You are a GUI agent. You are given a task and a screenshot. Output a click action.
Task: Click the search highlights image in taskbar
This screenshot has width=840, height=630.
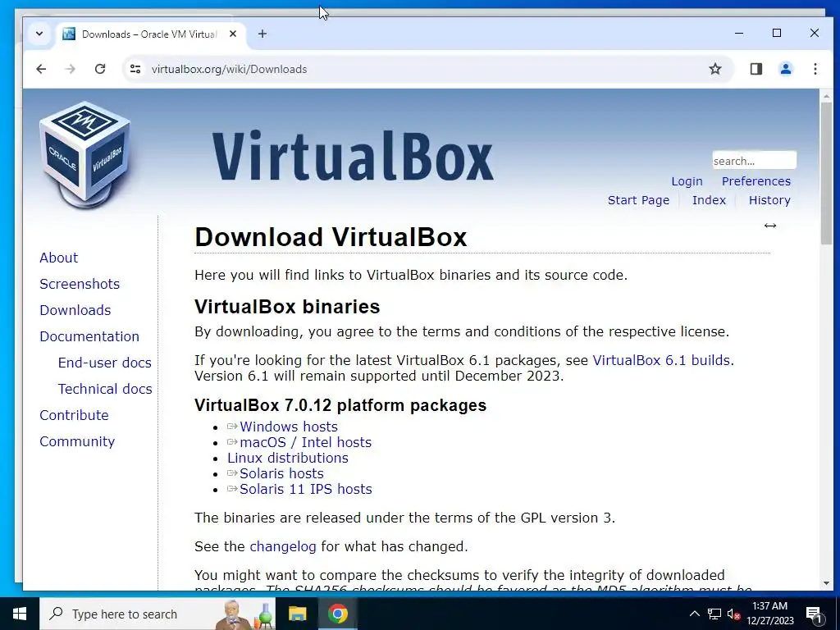(244, 614)
